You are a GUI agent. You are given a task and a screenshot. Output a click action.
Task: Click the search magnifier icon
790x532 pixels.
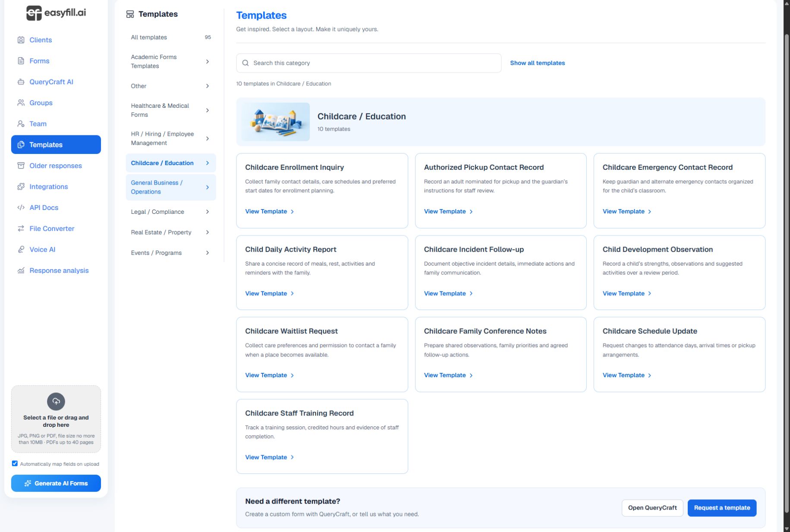[x=245, y=63]
